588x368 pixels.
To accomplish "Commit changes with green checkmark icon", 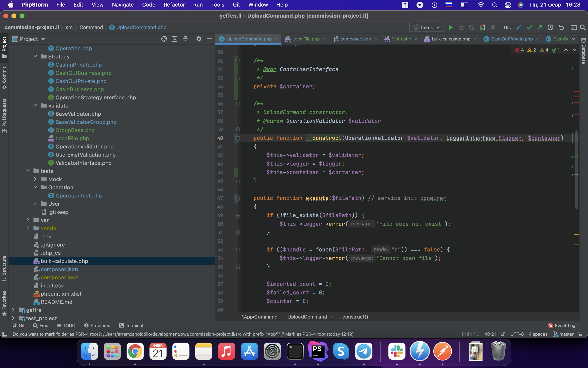I will pos(529,28).
